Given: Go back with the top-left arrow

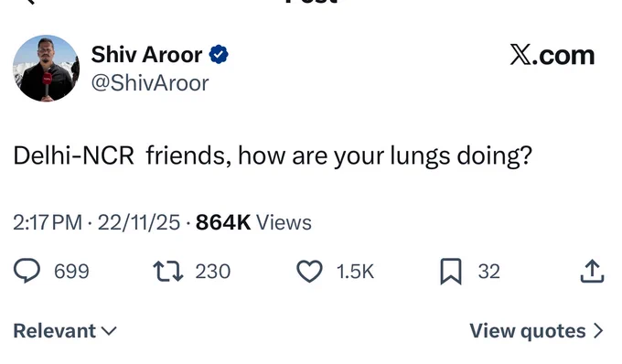Looking at the screenshot, I should [x=30, y=2].
